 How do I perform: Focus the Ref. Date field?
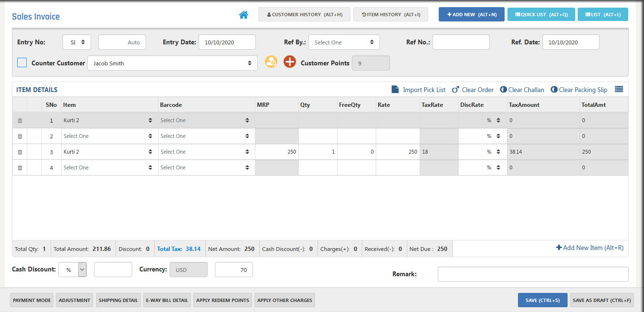pyautogui.click(x=571, y=42)
